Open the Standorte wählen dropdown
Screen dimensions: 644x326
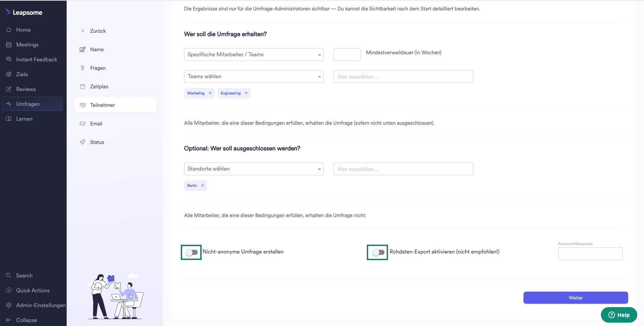(x=253, y=169)
